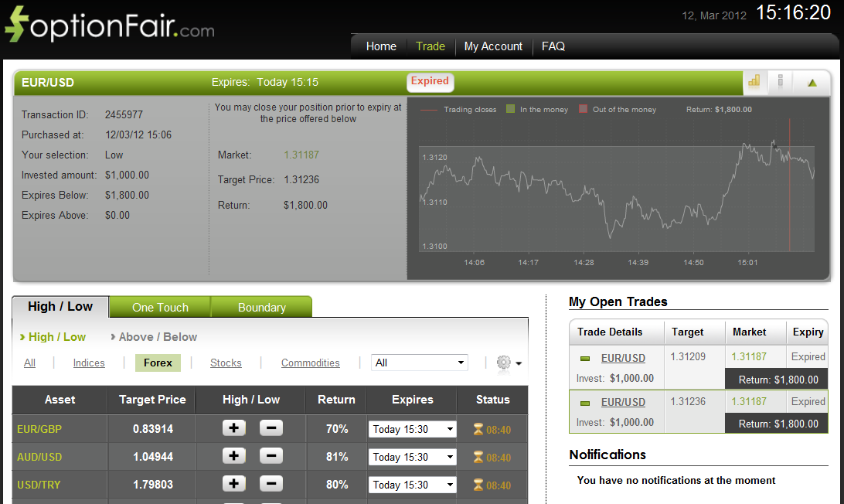
Task: Click the EUR/USD price chart
Action: point(618,197)
